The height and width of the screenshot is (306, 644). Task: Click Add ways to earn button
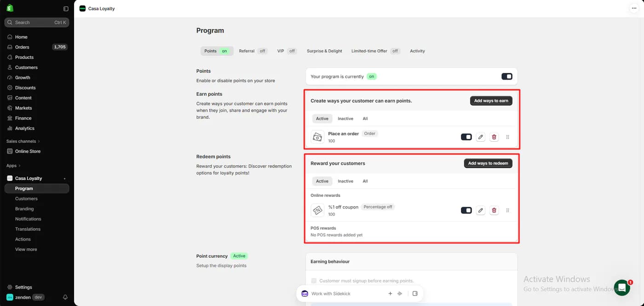click(491, 101)
